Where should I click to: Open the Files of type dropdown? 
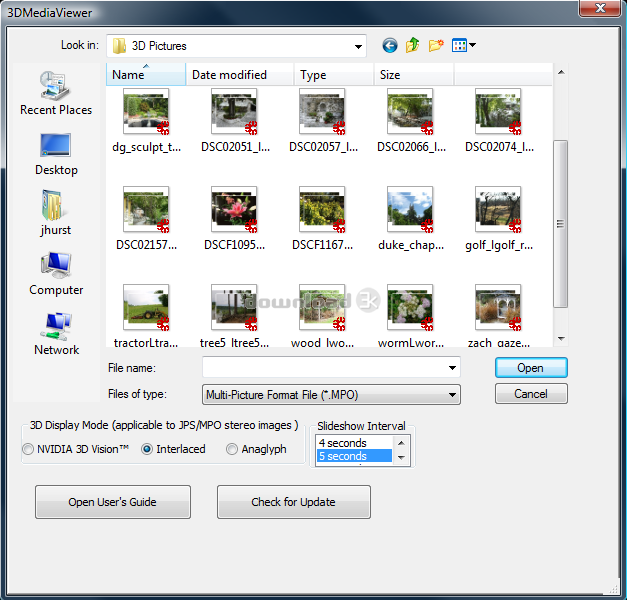click(452, 395)
